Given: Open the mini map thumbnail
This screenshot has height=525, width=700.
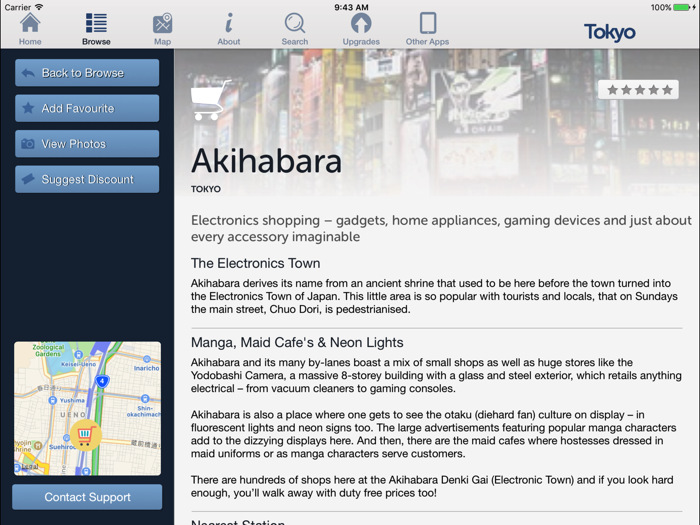Looking at the screenshot, I should pyautogui.click(x=88, y=408).
